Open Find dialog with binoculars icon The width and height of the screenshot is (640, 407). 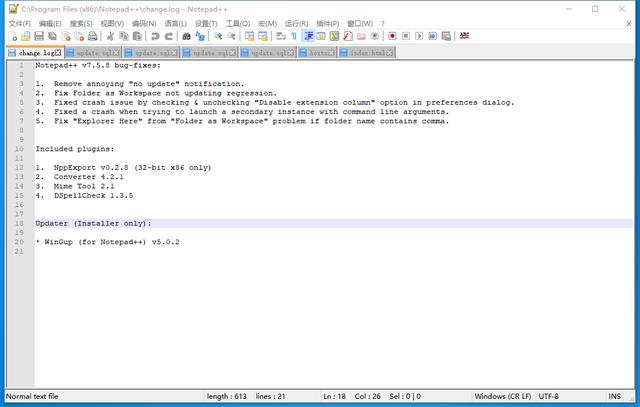[186, 36]
